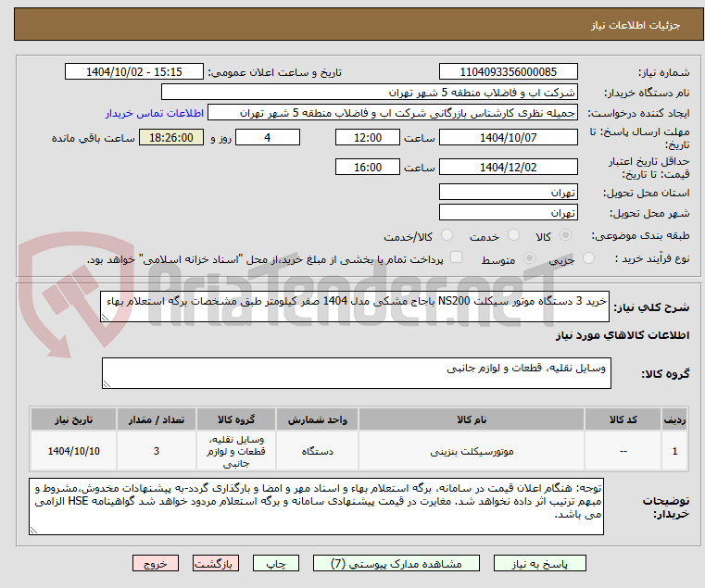Click the quantity cell showing 3
This screenshot has width=705, height=588.
157,451
